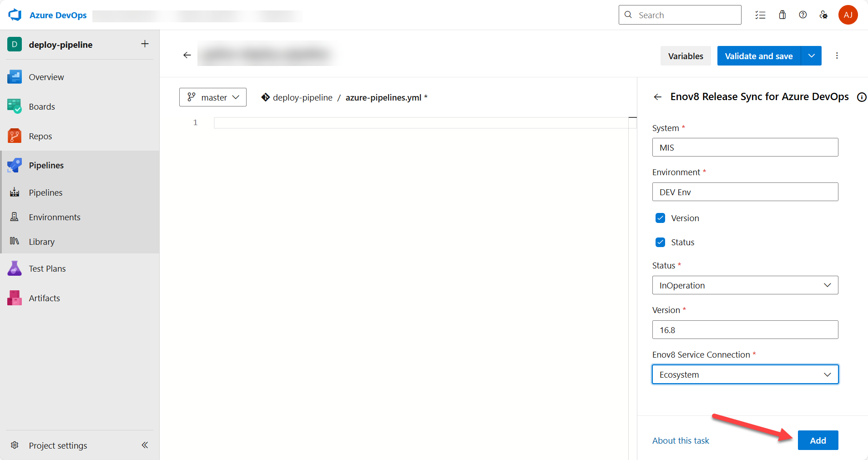Click the AJ user avatar
The width and height of the screenshot is (868, 460).
point(848,15)
